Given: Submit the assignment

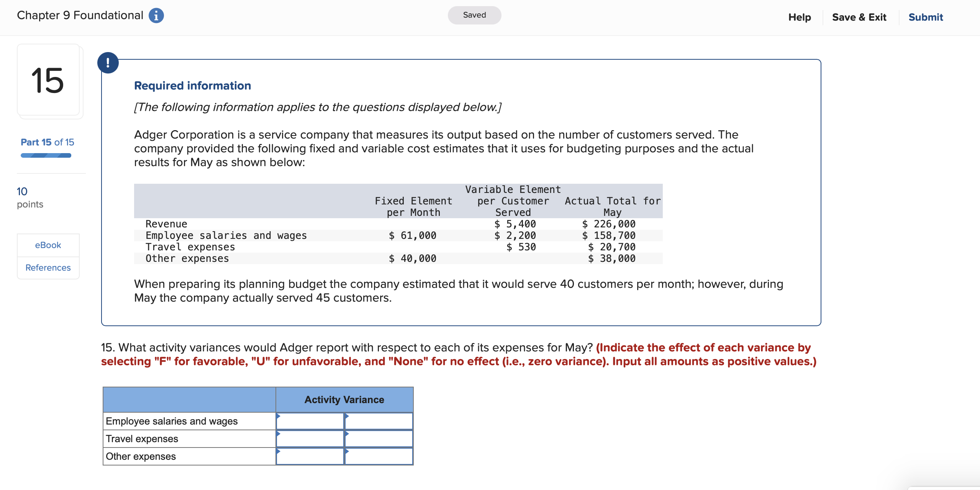Looking at the screenshot, I should pos(925,17).
